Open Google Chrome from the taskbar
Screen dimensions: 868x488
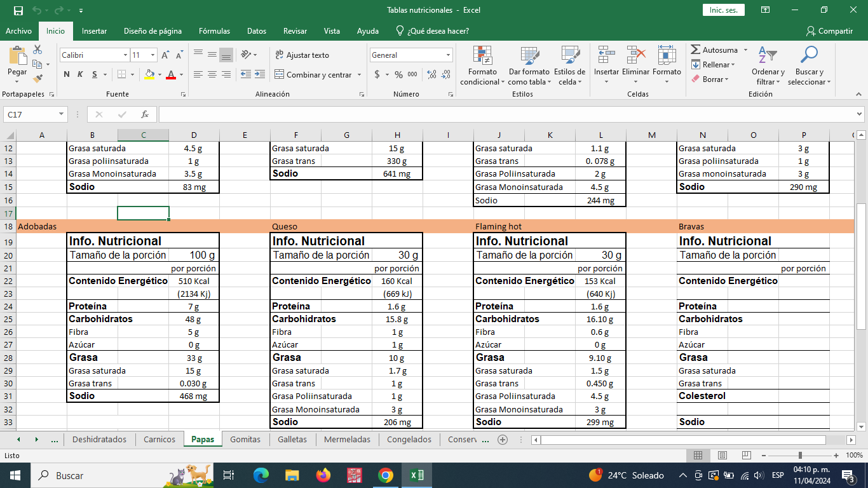pyautogui.click(x=385, y=475)
